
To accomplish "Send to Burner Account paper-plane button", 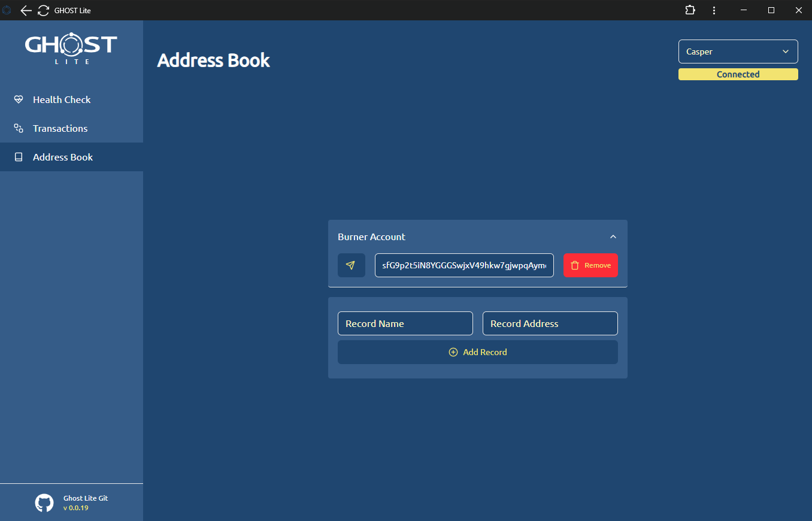I will tap(352, 265).
